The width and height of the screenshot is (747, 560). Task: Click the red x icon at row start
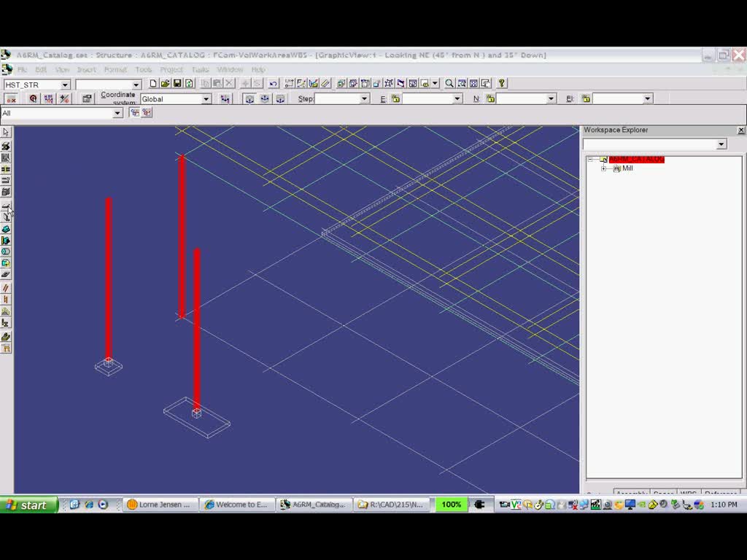11,98
